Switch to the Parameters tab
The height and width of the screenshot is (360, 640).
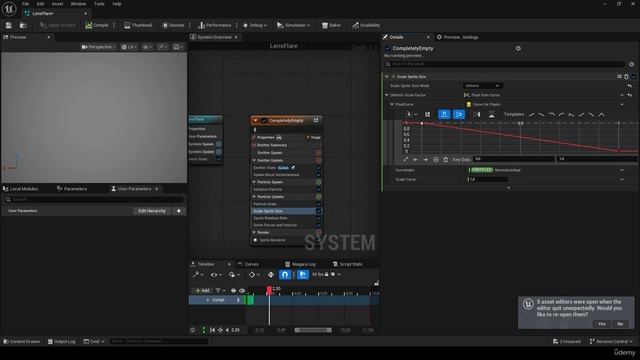pos(72,189)
